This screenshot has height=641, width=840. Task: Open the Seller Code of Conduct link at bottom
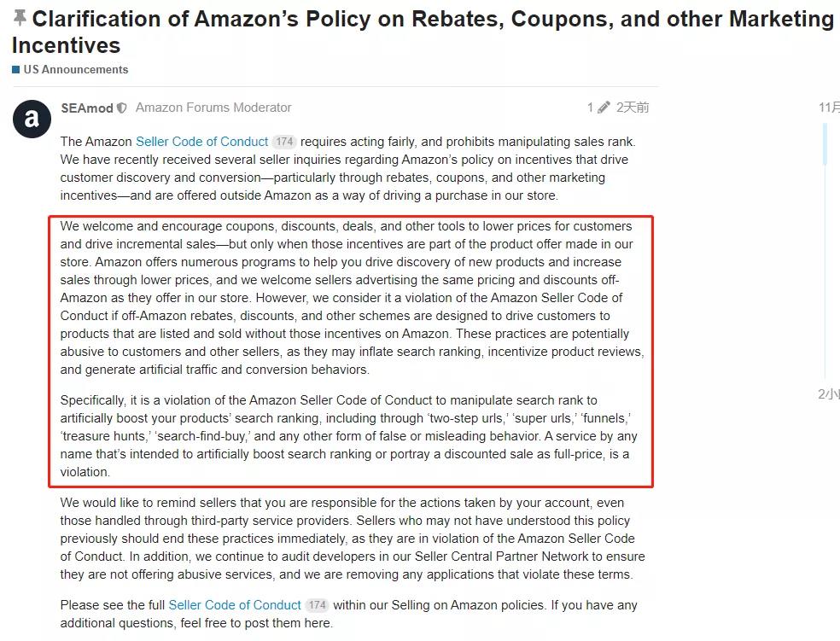(x=235, y=605)
